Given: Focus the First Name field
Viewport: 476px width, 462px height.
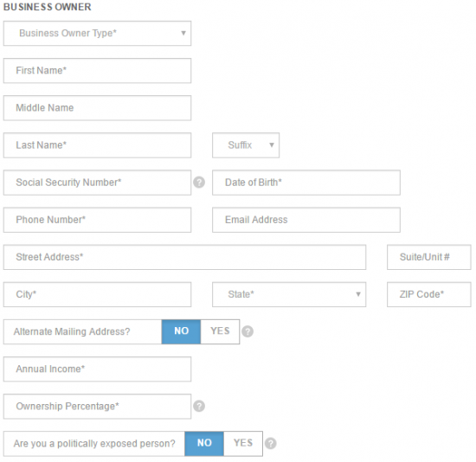Looking at the screenshot, I should tap(97, 71).
